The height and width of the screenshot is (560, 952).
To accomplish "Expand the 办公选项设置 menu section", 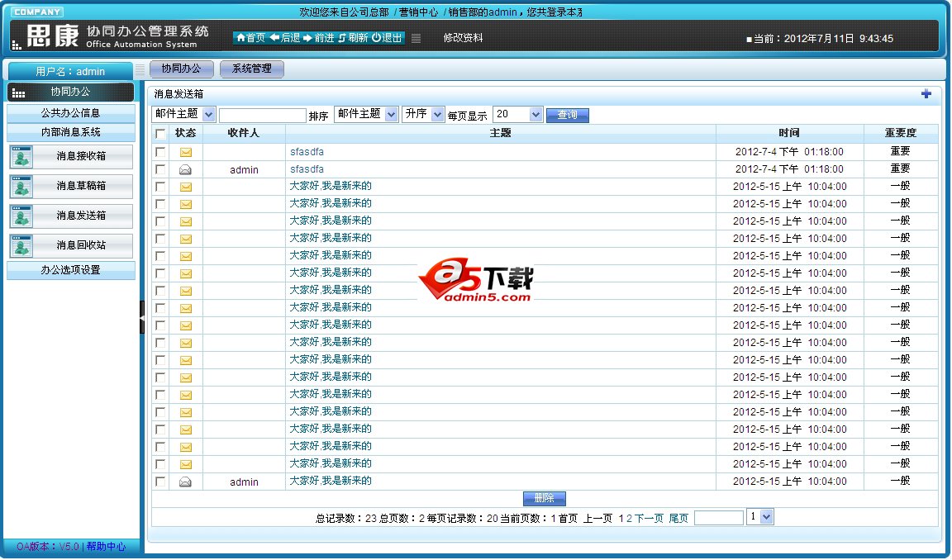I will pos(70,270).
